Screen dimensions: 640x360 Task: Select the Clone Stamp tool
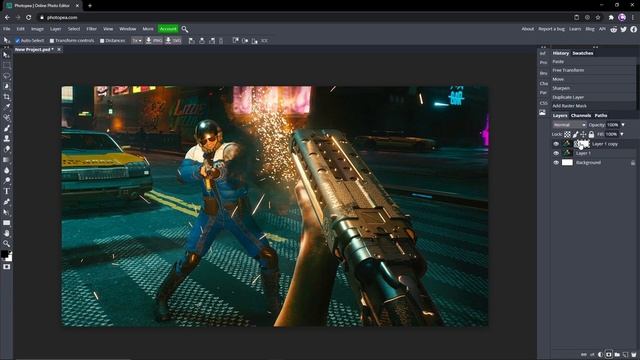coord(6,139)
